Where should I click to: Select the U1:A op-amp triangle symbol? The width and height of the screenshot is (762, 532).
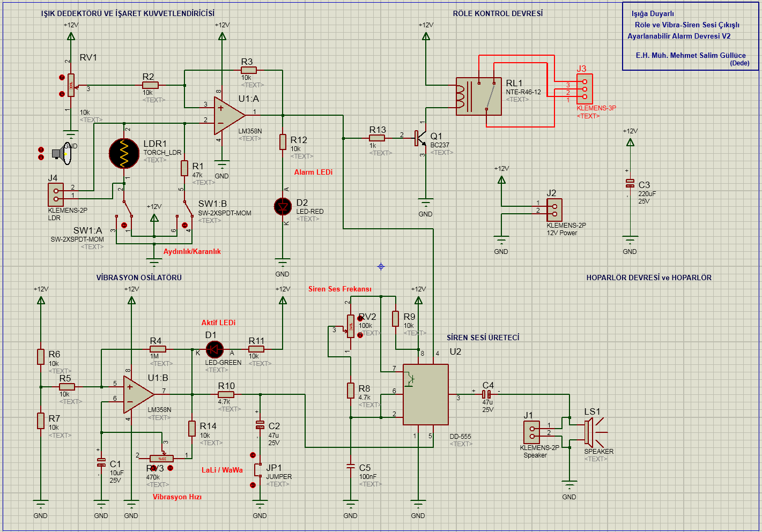229,115
